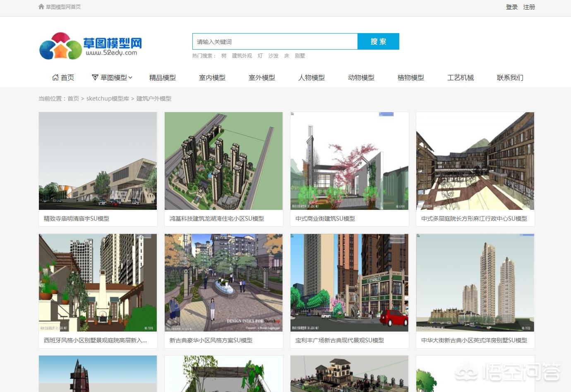The height and width of the screenshot is (392, 571).
Task: Click the house icon in 首页 nav item
Action: [55, 77]
